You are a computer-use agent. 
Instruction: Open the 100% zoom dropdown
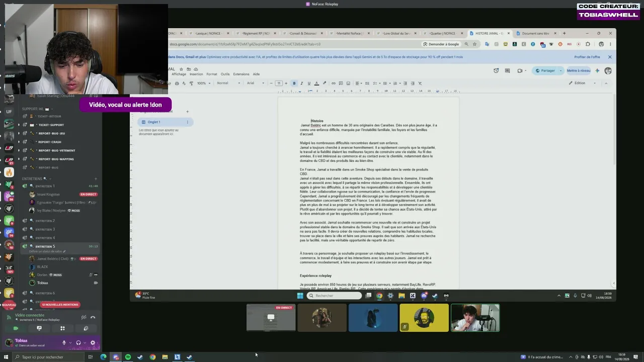pos(203,83)
